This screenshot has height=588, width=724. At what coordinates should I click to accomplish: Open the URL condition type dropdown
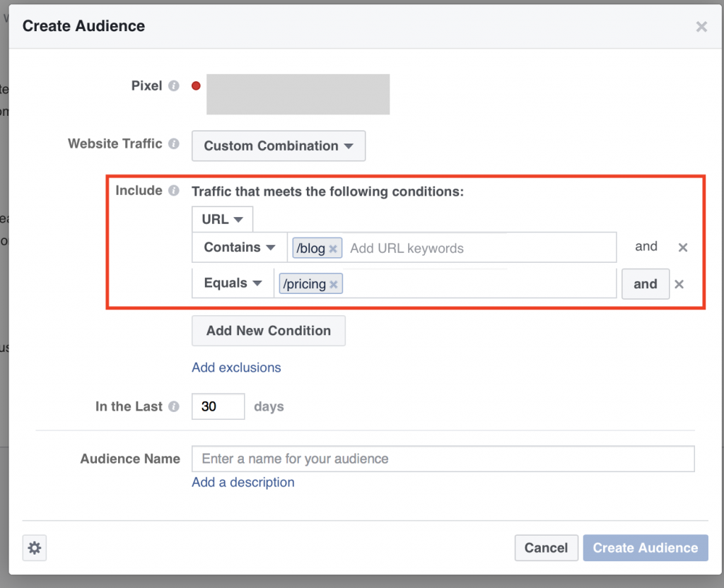coord(221,219)
